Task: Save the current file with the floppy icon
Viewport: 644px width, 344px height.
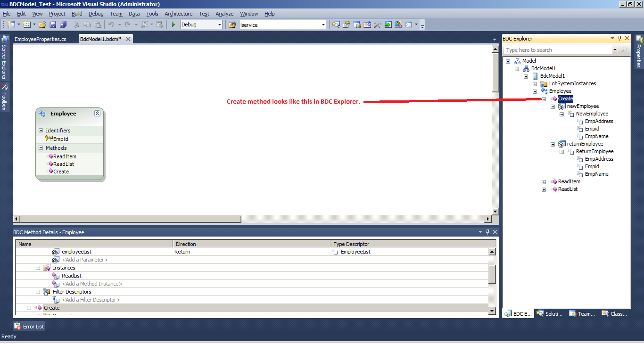Action: [53, 25]
